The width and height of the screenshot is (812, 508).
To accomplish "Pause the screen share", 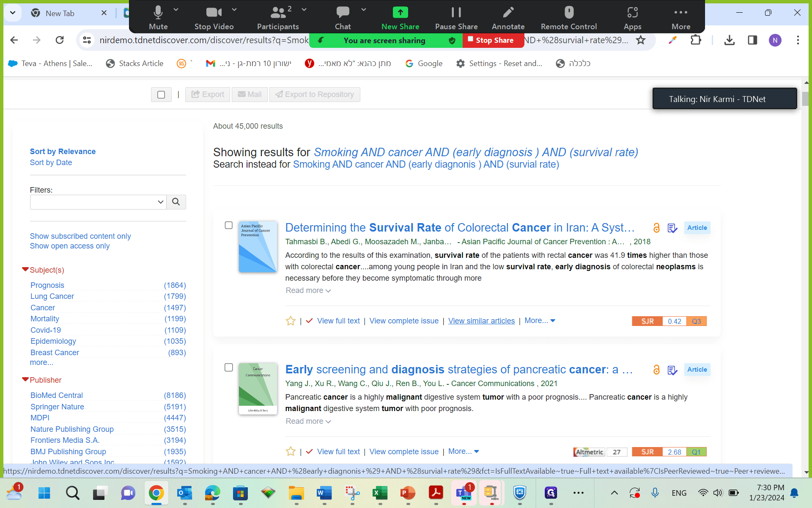I will point(456,18).
